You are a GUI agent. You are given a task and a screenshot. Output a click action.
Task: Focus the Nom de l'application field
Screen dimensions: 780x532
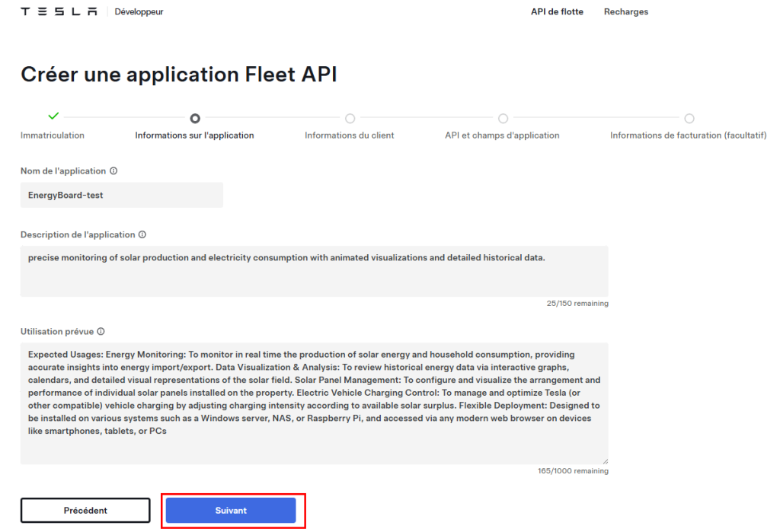click(x=122, y=195)
